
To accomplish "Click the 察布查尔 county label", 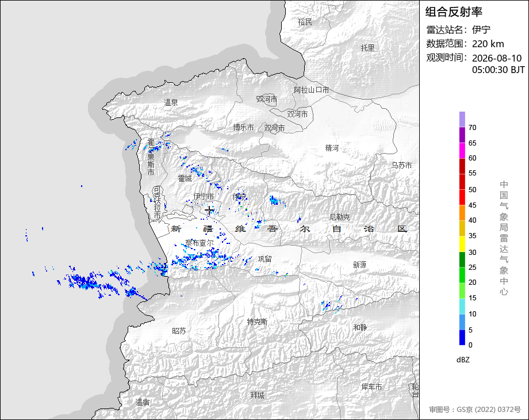I will (x=200, y=243).
